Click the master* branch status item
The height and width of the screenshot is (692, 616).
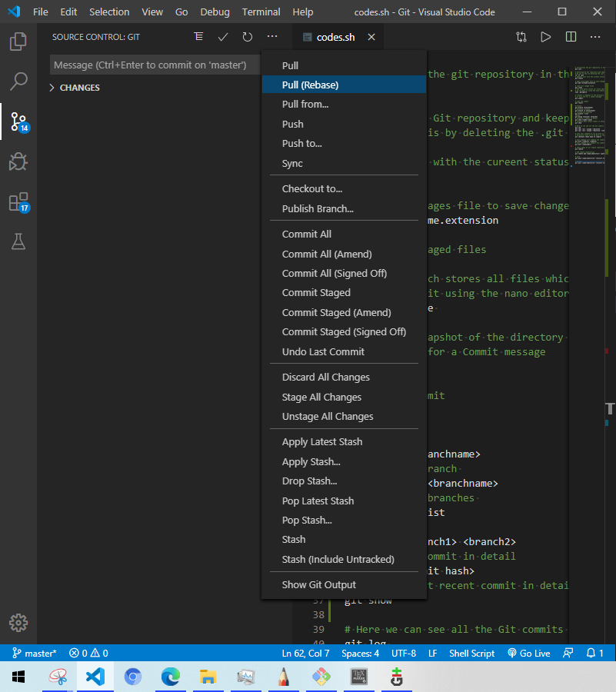click(x=35, y=653)
